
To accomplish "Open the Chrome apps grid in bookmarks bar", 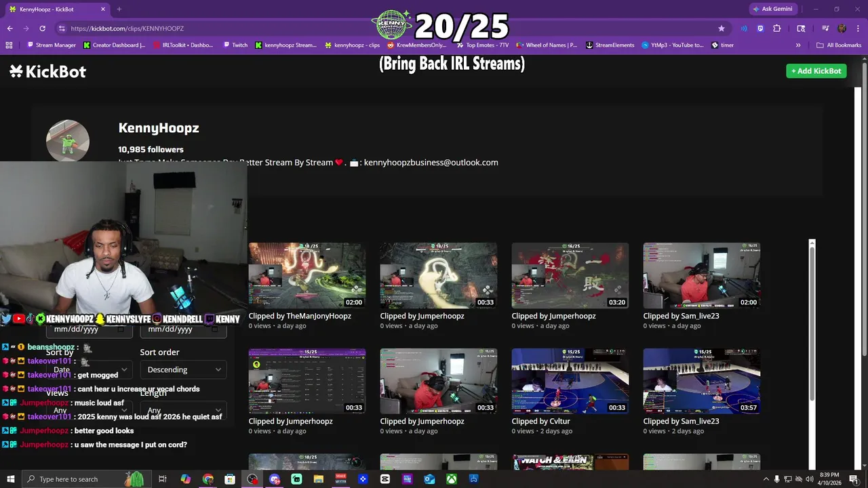I will [9, 45].
